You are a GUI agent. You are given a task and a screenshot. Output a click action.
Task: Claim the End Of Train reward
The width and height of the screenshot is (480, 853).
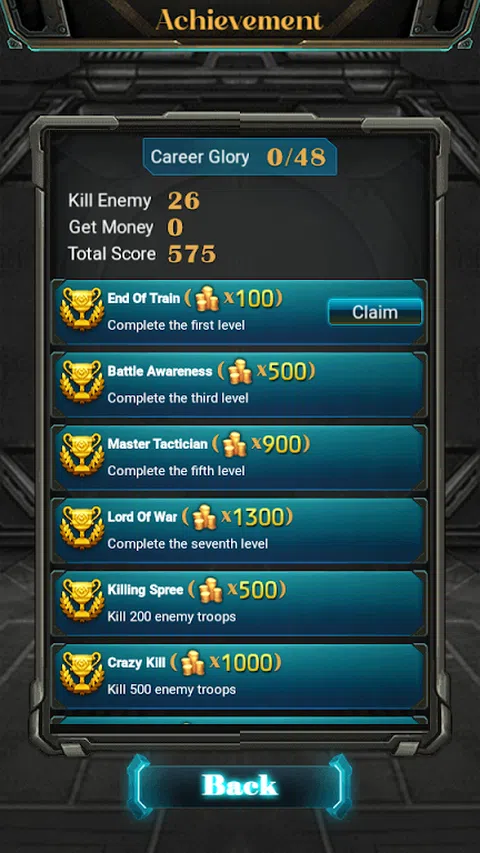pyautogui.click(x=375, y=312)
